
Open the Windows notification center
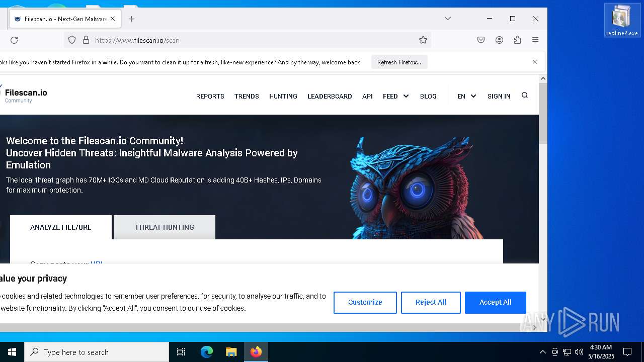coord(627,352)
